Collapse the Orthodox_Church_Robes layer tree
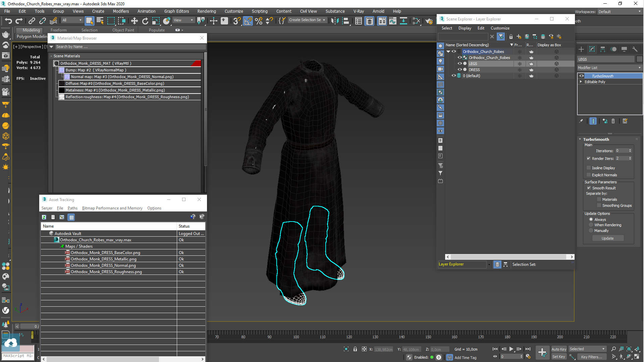644x362 pixels. point(448,52)
